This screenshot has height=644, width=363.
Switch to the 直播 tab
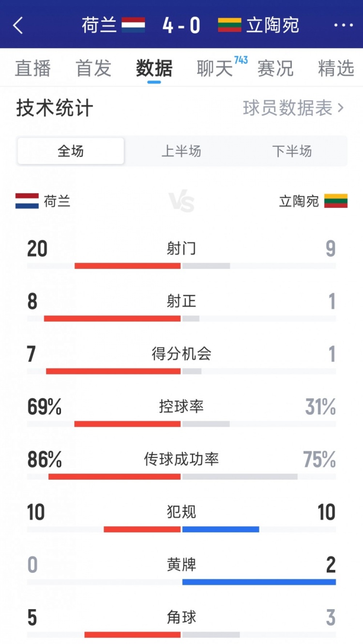32,69
